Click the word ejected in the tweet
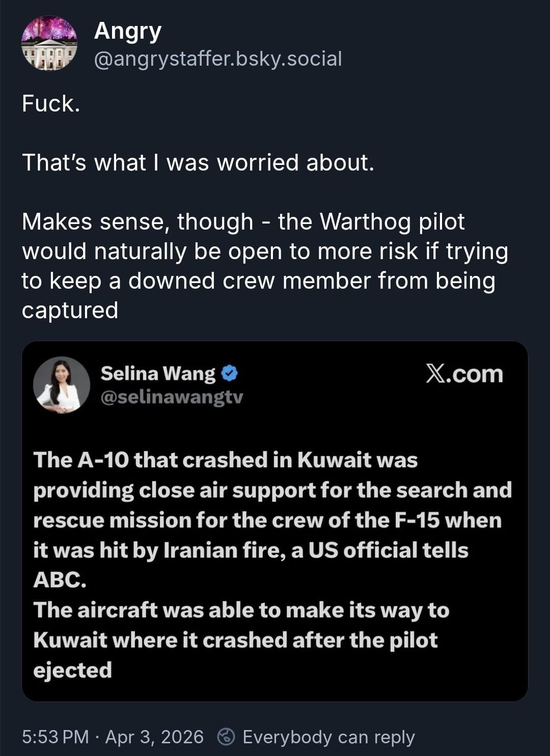 click(72, 670)
